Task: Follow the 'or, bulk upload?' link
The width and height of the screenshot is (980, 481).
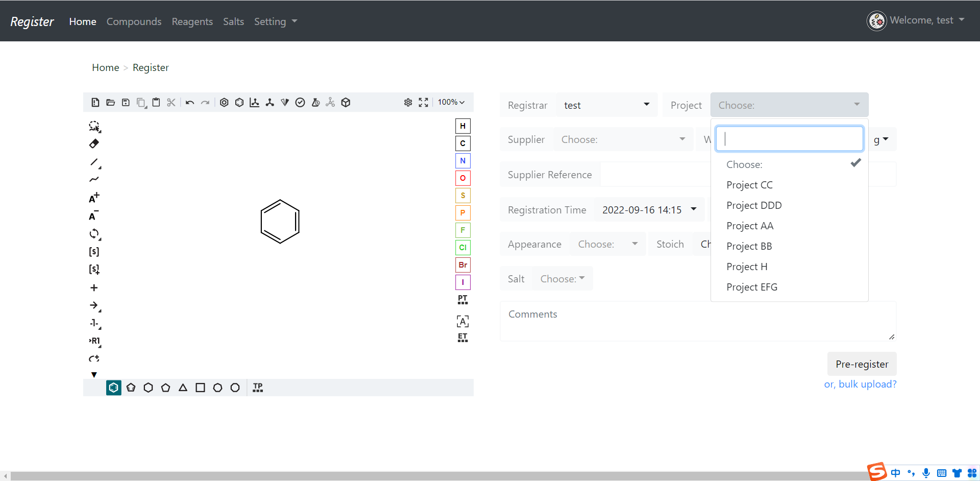Action: tap(860, 384)
